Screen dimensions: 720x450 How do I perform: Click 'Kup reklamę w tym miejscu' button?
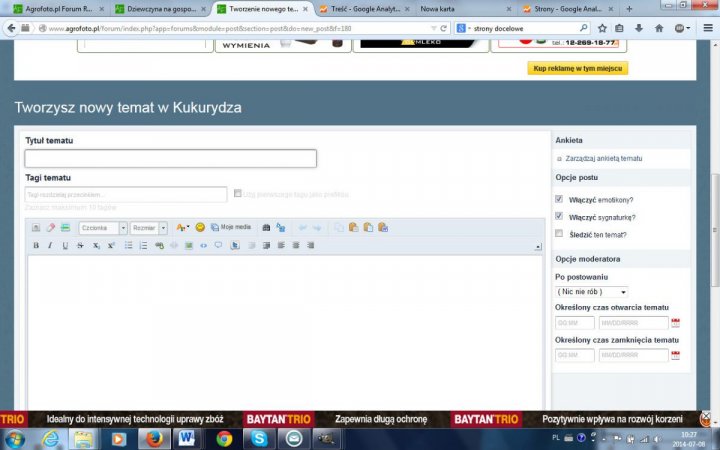pos(578,68)
